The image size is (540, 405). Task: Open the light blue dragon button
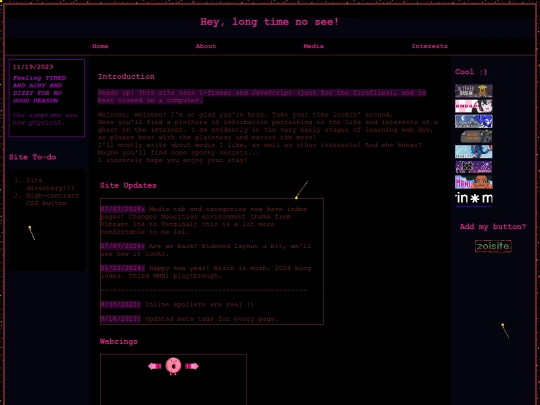click(474, 152)
